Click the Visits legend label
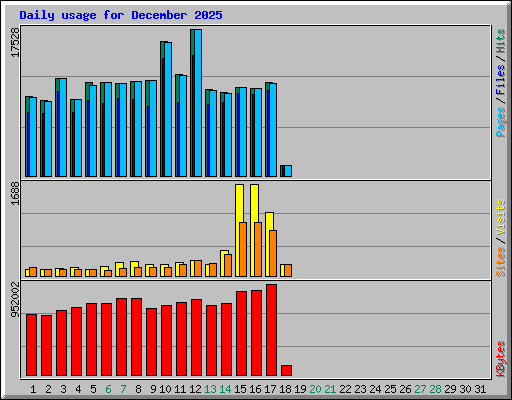The width and height of the screenshot is (512, 400). pyautogui.click(x=500, y=217)
